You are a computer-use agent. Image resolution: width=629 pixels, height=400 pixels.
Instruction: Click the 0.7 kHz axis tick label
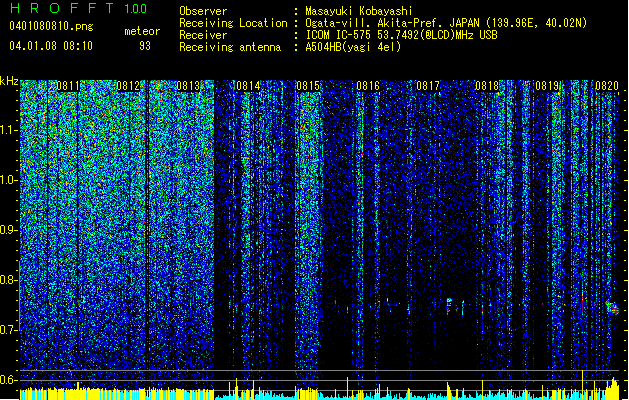click(x=9, y=330)
